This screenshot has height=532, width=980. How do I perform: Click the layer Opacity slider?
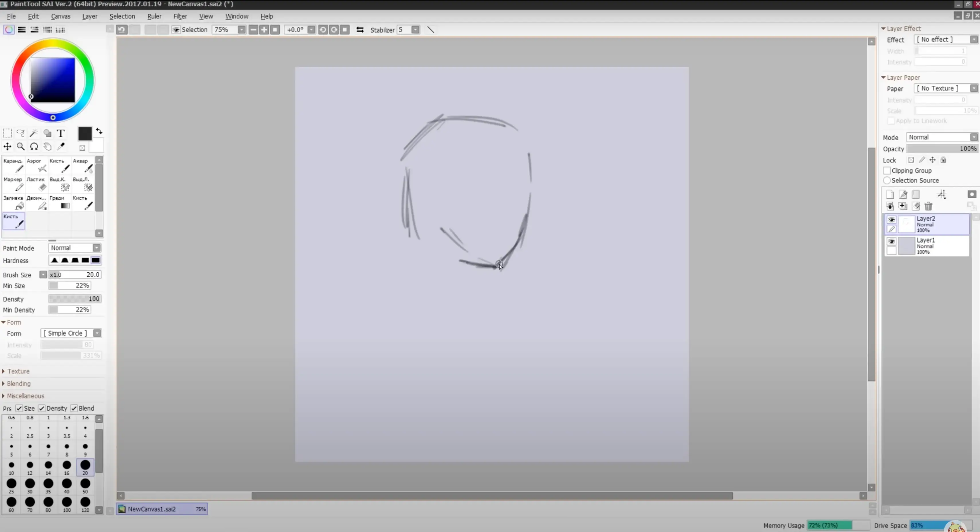[942, 149]
